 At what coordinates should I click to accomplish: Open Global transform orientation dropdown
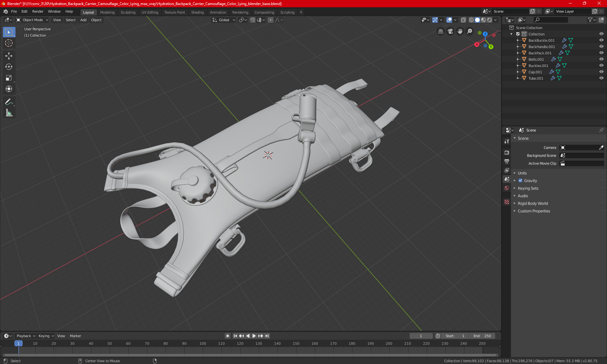tap(224, 20)
